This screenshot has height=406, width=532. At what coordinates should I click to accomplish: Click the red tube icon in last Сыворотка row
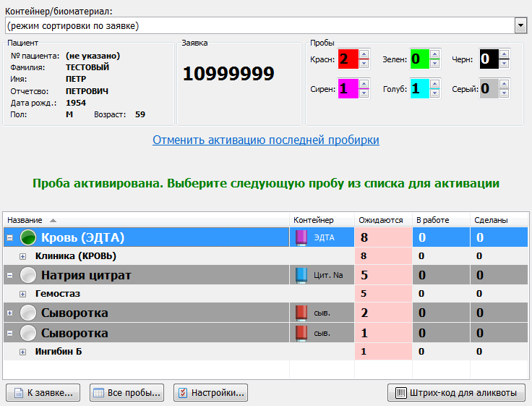(x=302, y=333)
